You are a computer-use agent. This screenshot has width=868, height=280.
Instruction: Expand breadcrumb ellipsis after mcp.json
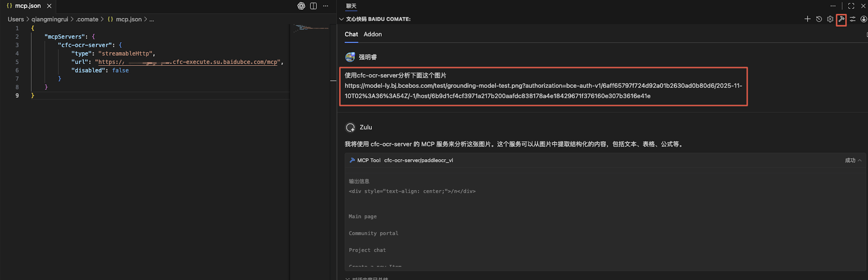click(152, 20)
